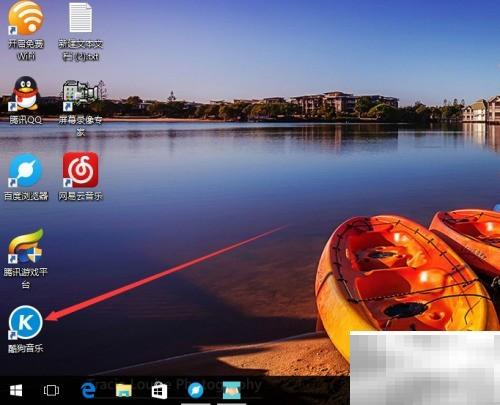Click the 腾讯游戏平台 text label
The width and height of the screenshot is (500, 405).
26,278
